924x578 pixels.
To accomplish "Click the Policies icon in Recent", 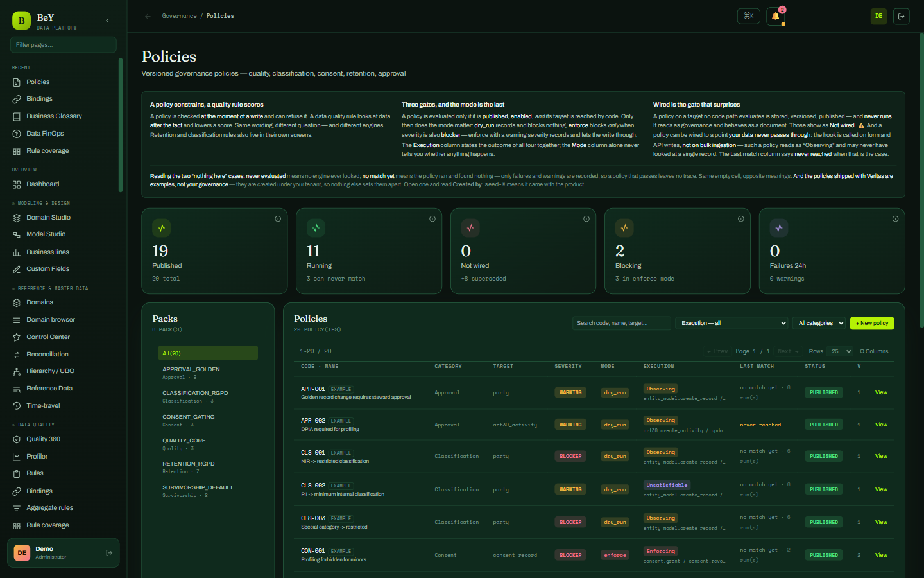I will tap(17, 82).
